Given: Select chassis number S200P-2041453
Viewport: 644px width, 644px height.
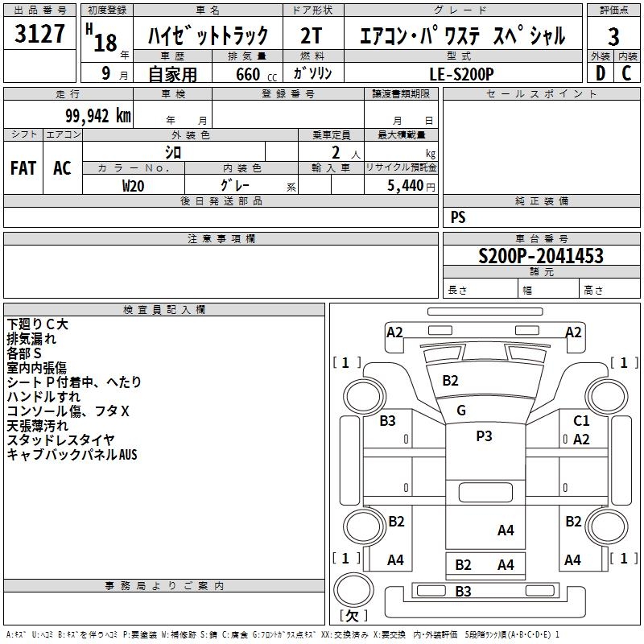Looking at the screenshot, I should click(540, 256).
